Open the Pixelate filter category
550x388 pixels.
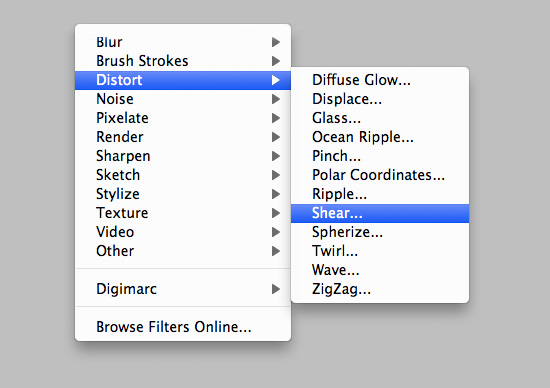[x=183, y=118]
